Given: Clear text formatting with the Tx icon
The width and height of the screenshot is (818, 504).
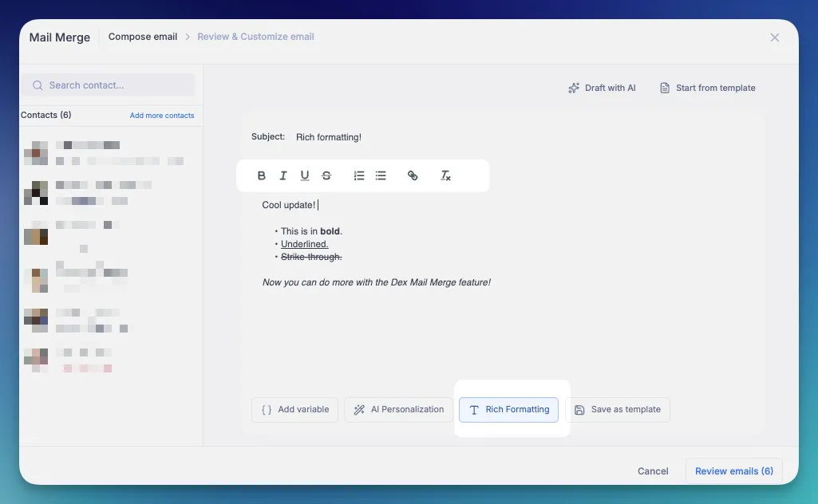Looking at the screenshot, I should [x=445, y=175].
